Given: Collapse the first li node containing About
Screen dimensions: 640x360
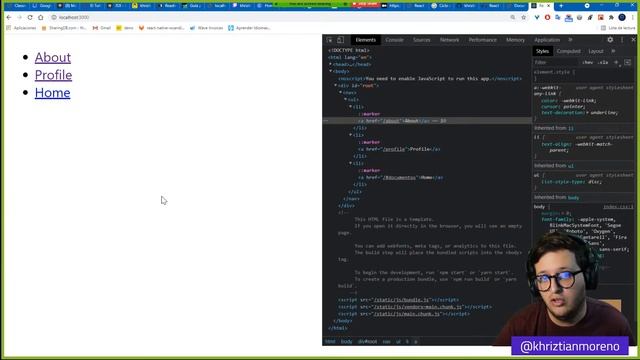Looking at the screenshot, I should [350, 107].
